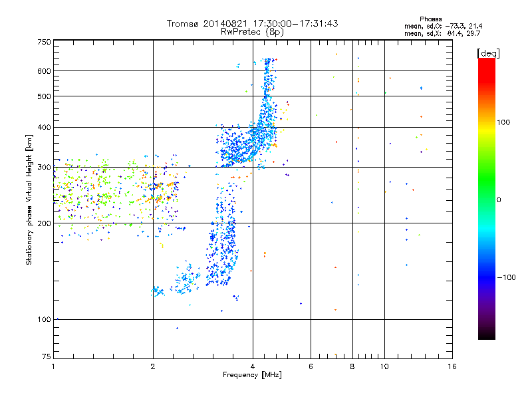Click x-axis tick label '2'
Image resolution: width=532 pixels, height=399 pixels.
click(153, 366)
